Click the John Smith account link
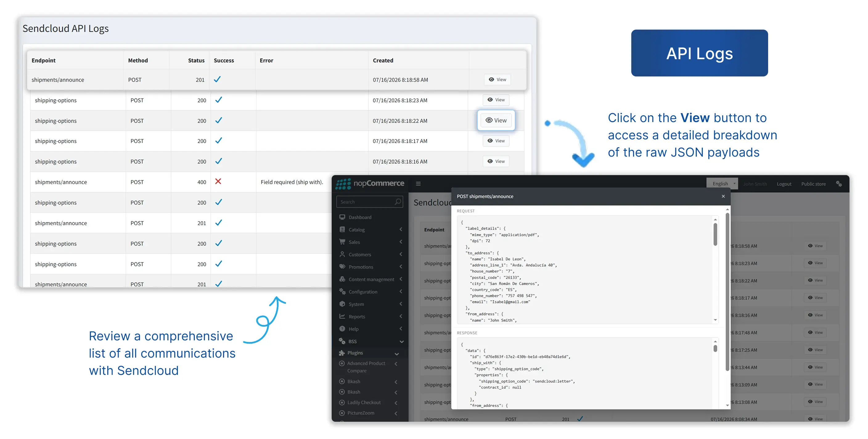The height and width of the screenshot is (439, 868). click(x=755, y=184)
